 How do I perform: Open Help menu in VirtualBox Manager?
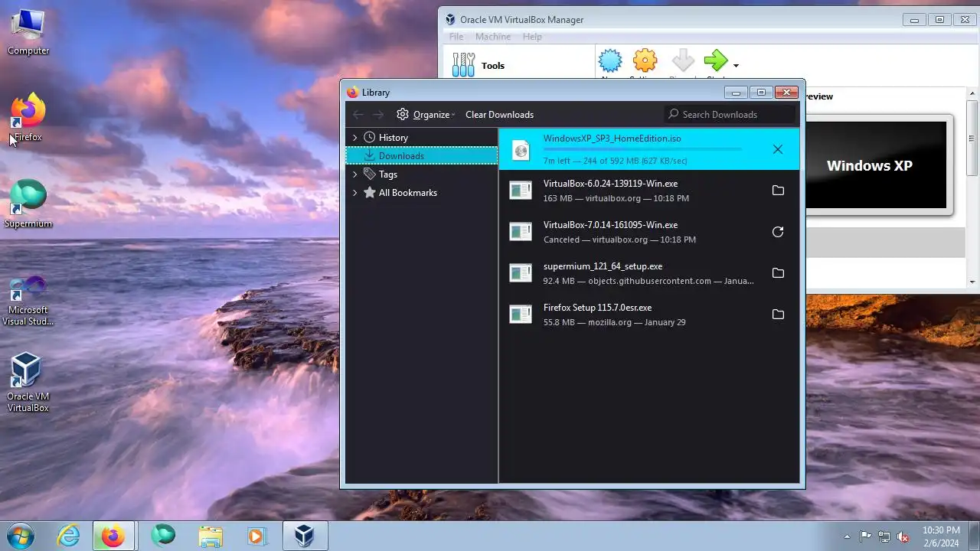click(x=532, y=37)
